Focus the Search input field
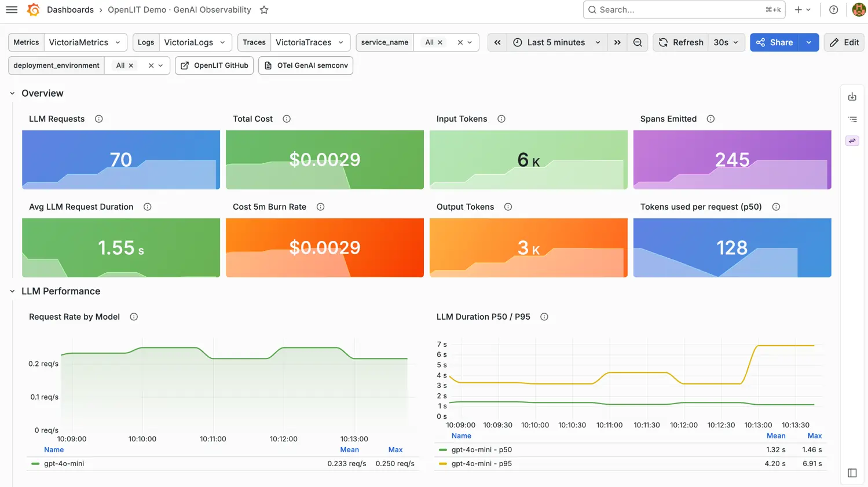The height and width of the screenshot is (487, 868). (684, 10)
